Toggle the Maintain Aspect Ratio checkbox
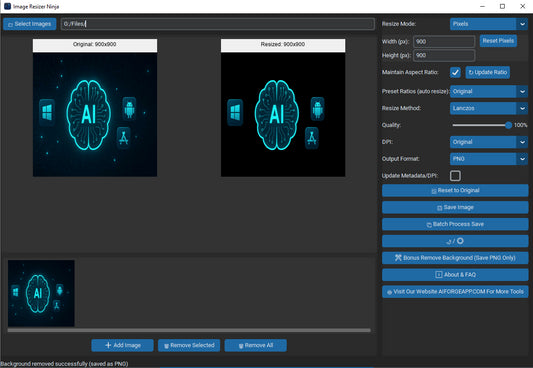Screen dimensions: 533x368 click(455, 72)
